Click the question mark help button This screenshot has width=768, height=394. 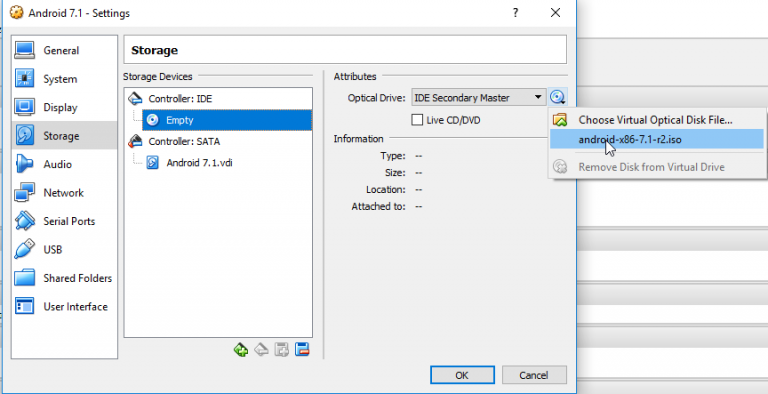click(515, 13)
